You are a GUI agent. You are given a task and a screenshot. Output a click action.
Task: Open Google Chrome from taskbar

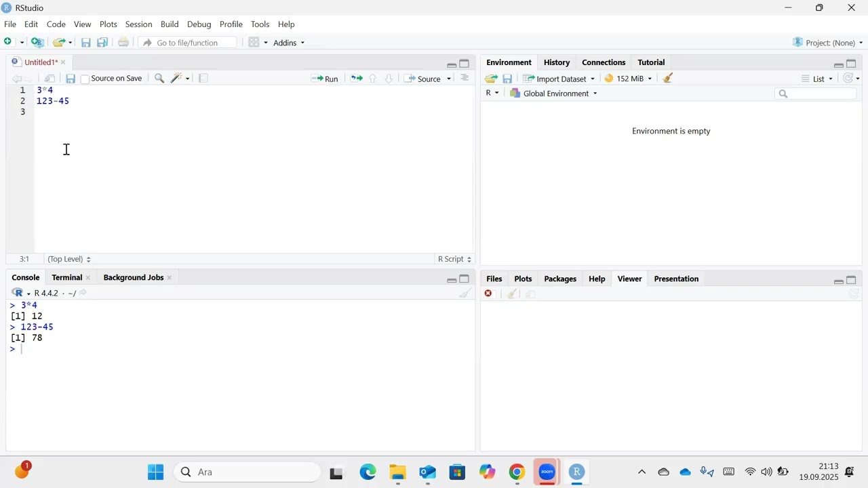pos(517,472)
